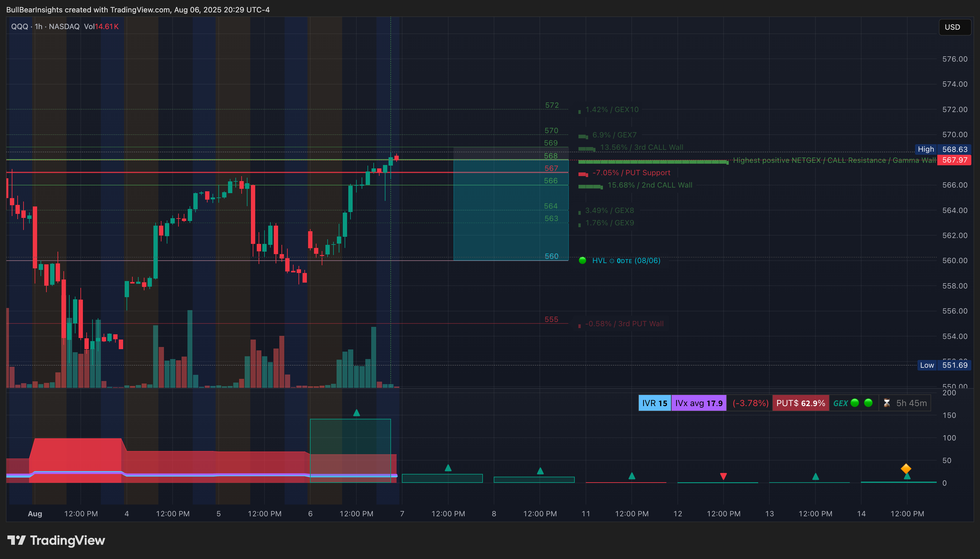This screenshot has height=559, width=980.
Task: Click the '15.68% / 2nd CALL Wall' label
Action: 650,185
